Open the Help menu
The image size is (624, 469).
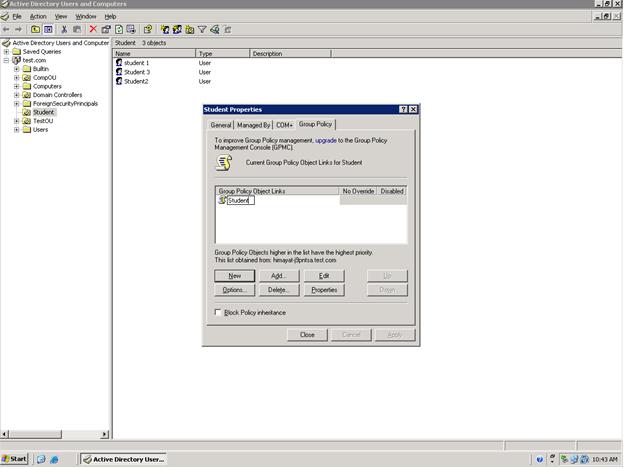[x=110, y=17]
